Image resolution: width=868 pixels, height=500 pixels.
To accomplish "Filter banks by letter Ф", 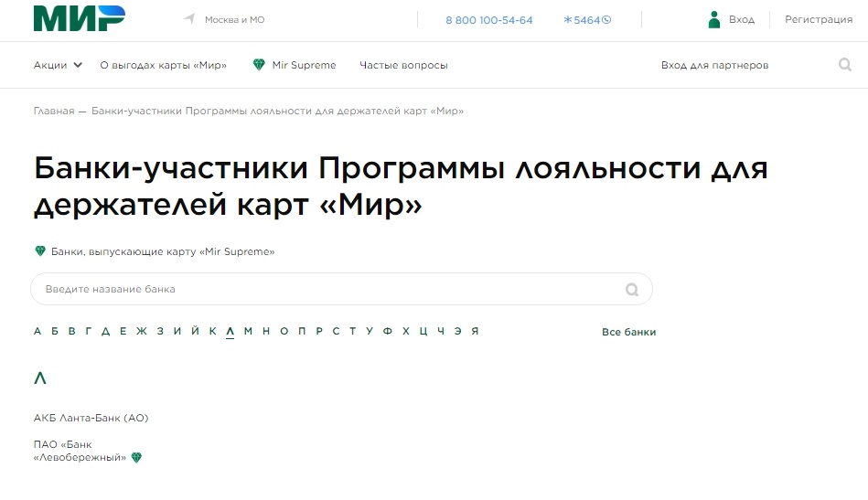I will [x=388, y=331].
